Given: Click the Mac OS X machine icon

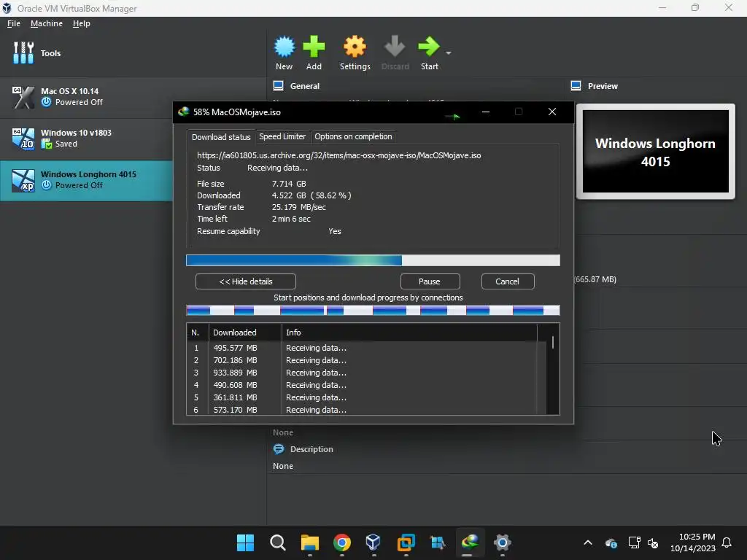Looking at the screenshot, I should [x=23, y=97].
